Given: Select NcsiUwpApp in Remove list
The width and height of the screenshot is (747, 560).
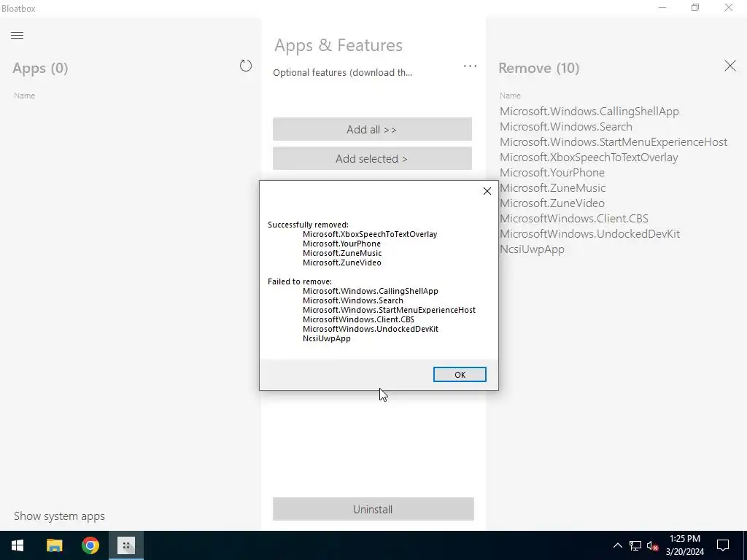Looking at the screenshot, I should click(x=532, y=249).
